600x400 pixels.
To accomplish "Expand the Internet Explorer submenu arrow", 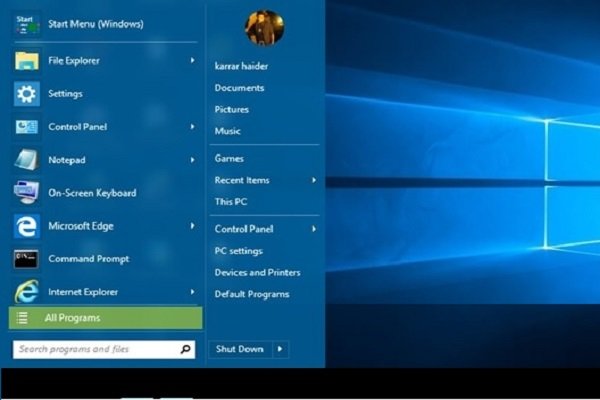I will 192,292.
